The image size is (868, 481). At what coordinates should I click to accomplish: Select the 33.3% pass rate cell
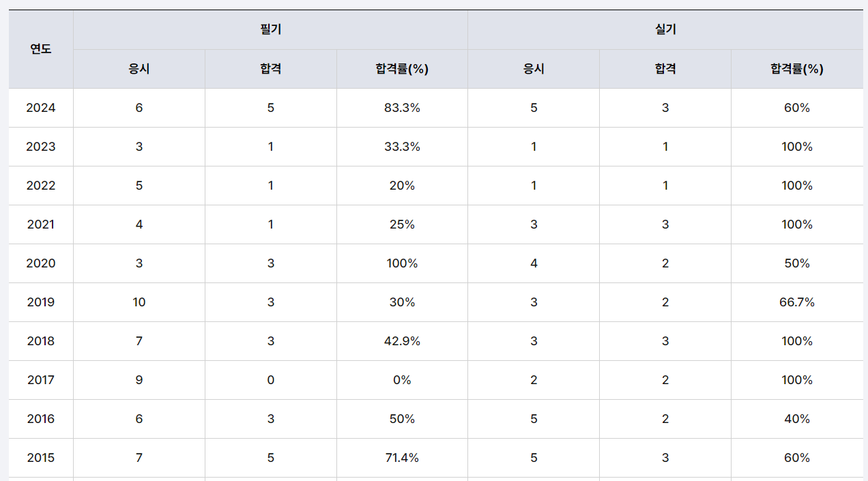[x=402, y=147]
